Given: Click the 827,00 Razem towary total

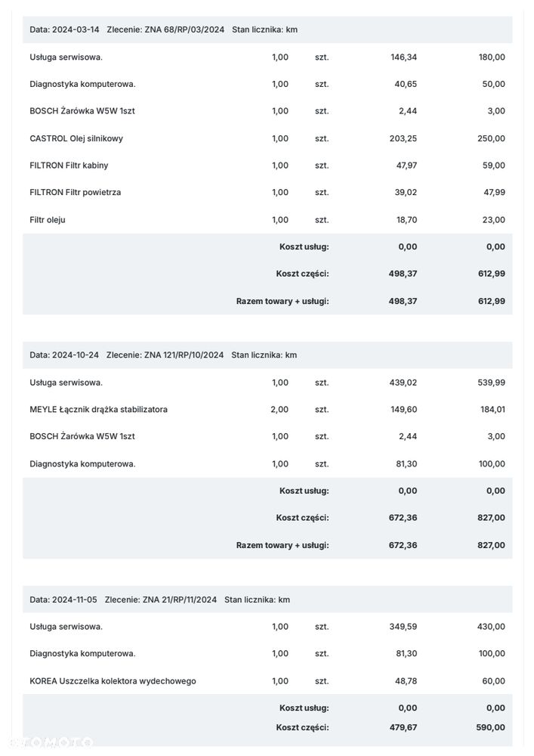Looking at the screenshot, I should click(492, 545).
